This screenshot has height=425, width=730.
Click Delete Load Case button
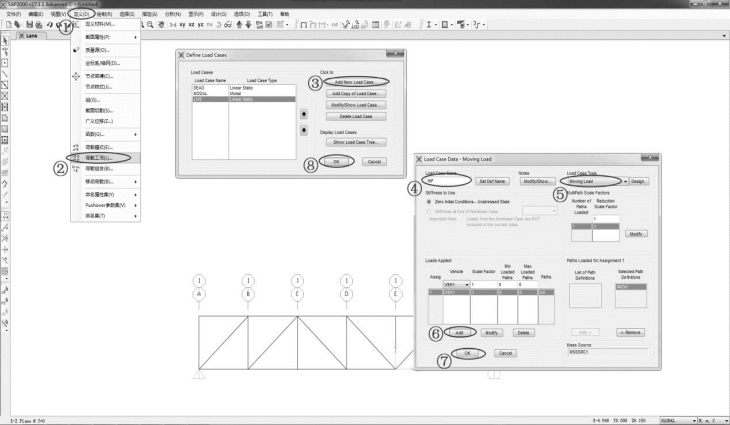[356, 116]
